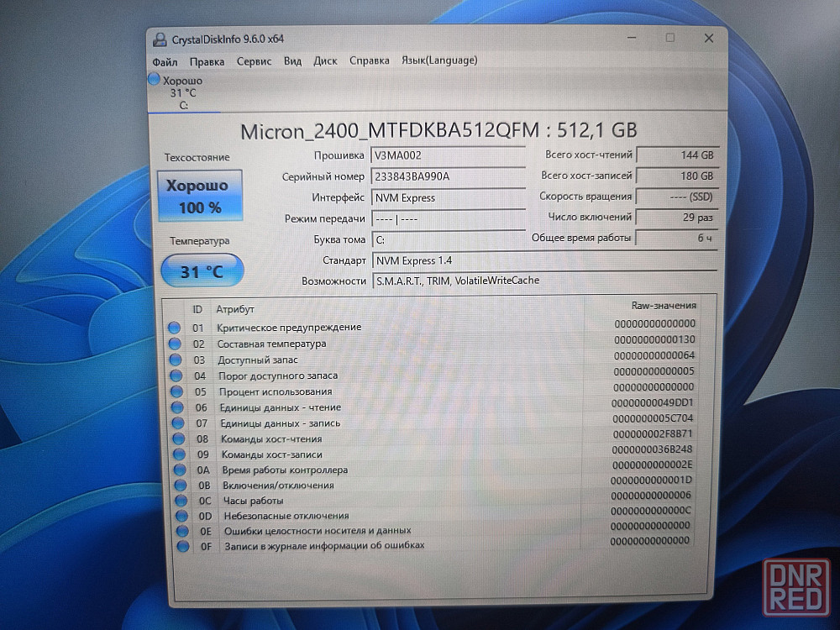840x630 pixels.
Task: Open the Язык(Language) menu
Action: (x=439, y=60)
